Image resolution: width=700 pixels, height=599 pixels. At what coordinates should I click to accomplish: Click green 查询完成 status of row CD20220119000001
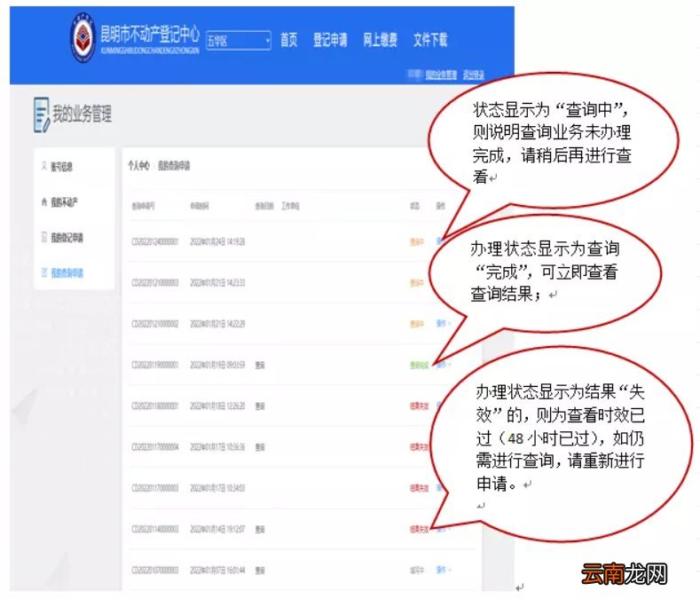click(419, 365)
